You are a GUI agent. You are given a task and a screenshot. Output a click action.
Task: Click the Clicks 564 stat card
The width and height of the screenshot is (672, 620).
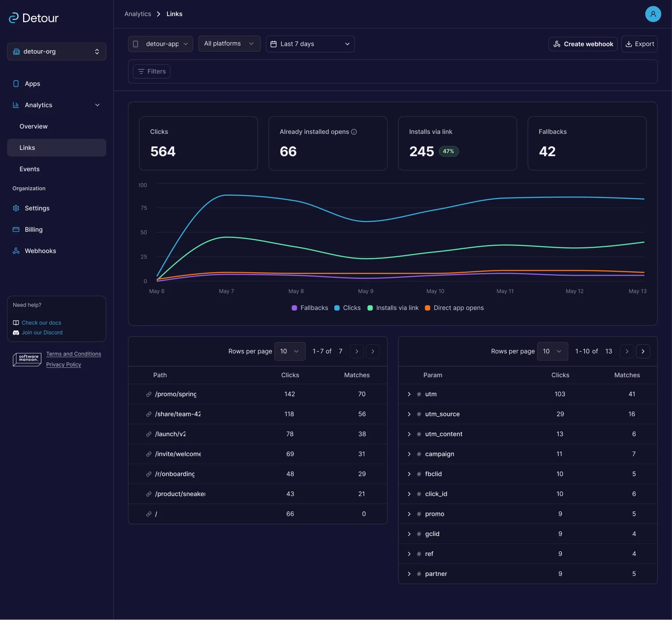(198, 143)
